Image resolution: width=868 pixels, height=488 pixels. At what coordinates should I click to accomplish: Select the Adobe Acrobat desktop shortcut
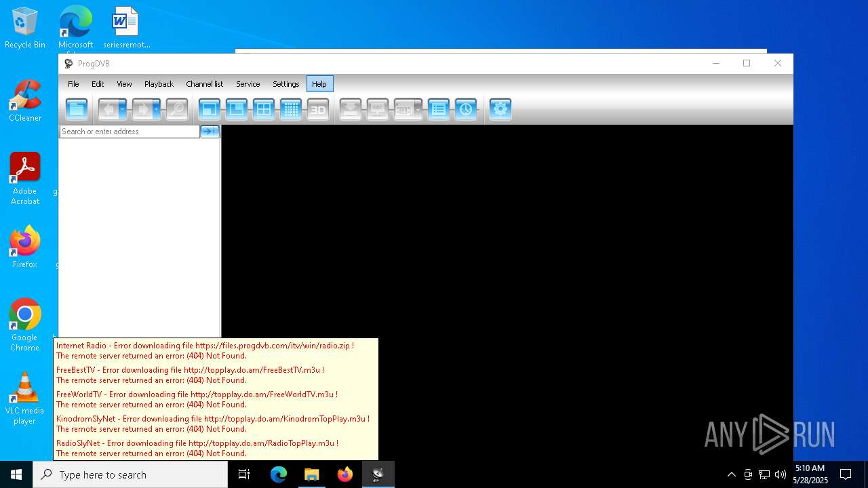(25, 178)
